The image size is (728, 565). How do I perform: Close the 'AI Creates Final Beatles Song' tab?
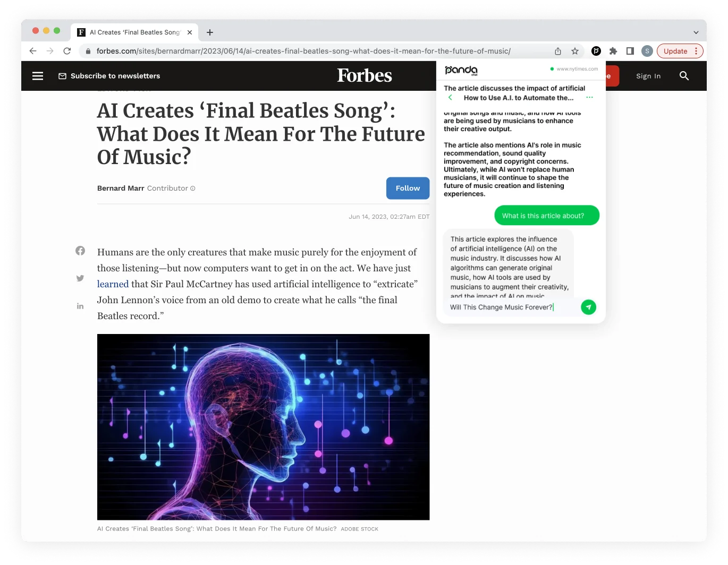click(190, 32)
